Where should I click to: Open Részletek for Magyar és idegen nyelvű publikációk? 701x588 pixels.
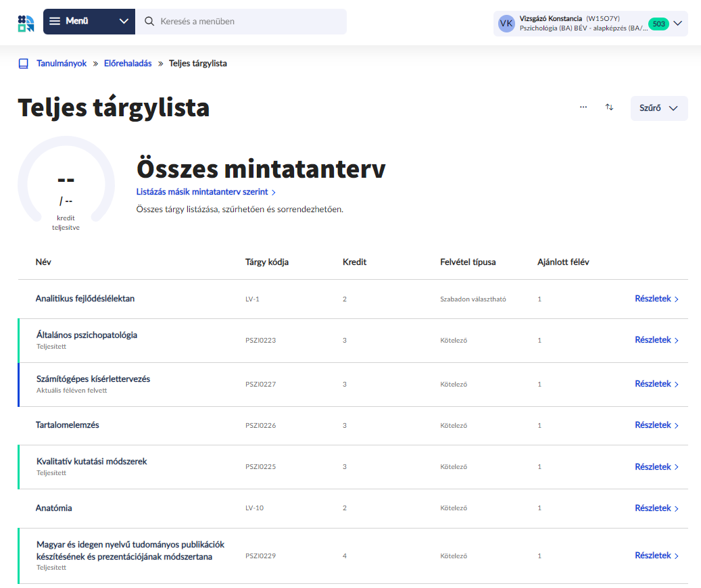click(x=657, y=556)
